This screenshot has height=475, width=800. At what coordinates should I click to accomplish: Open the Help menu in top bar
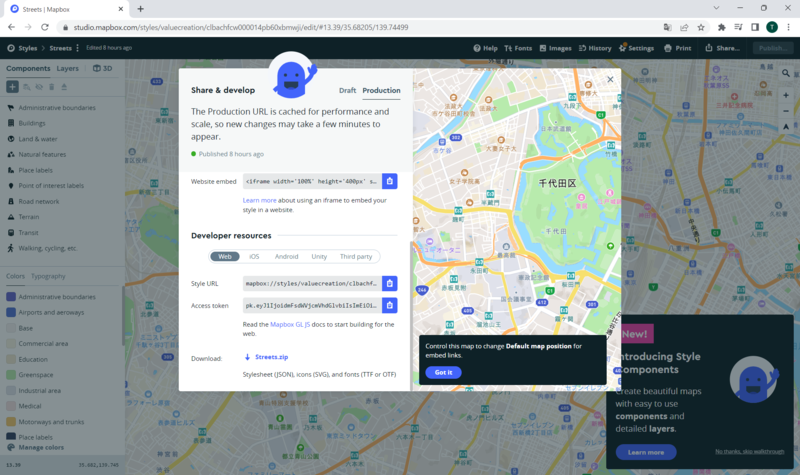coord(485,48)
